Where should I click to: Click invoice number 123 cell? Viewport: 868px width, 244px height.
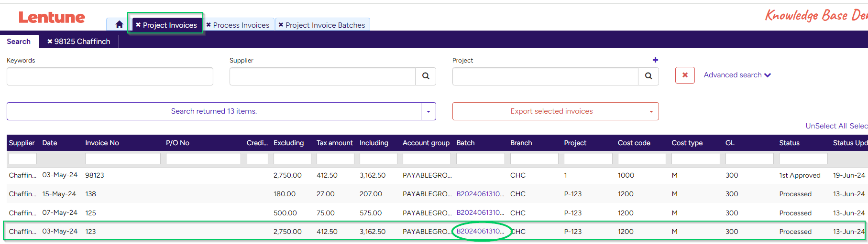[90, 232]
